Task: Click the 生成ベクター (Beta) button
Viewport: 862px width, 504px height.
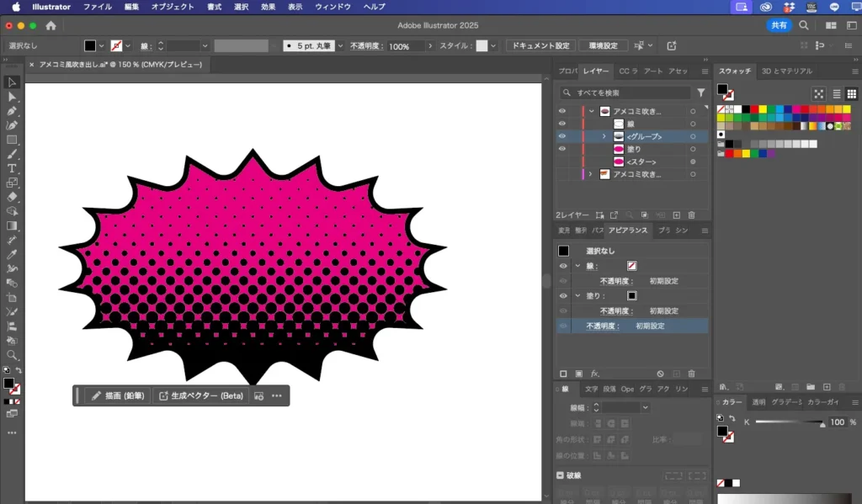Action: click(200, 395)
